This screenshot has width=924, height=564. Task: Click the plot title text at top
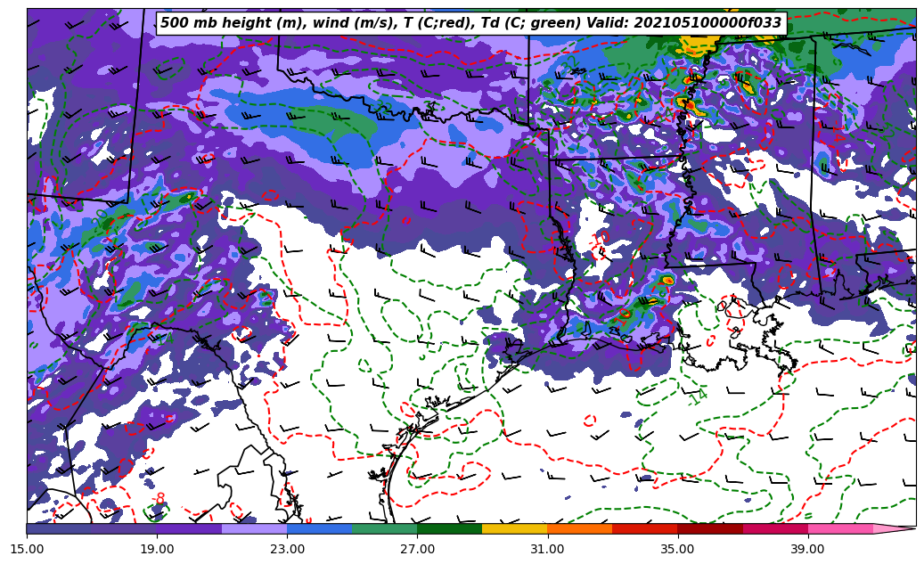[470, 23]
